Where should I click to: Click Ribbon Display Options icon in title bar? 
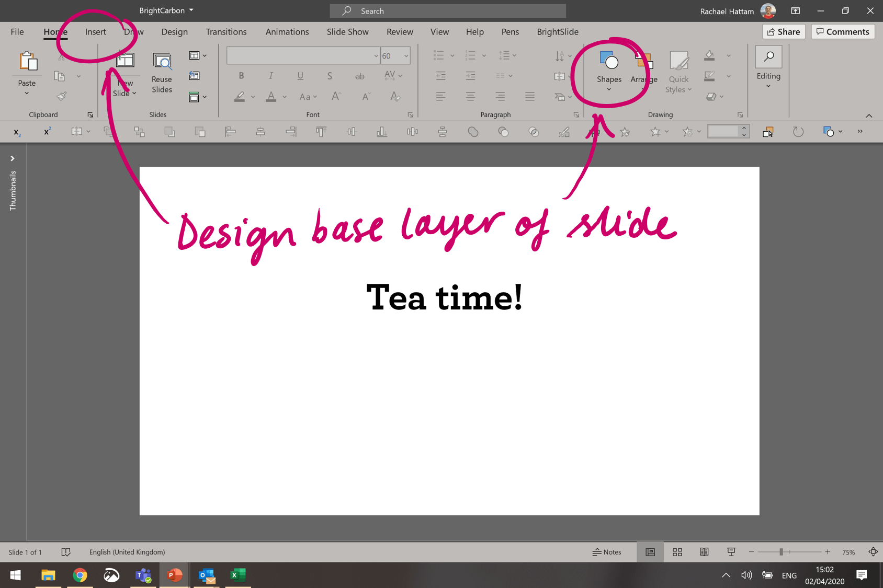[796, 11]
